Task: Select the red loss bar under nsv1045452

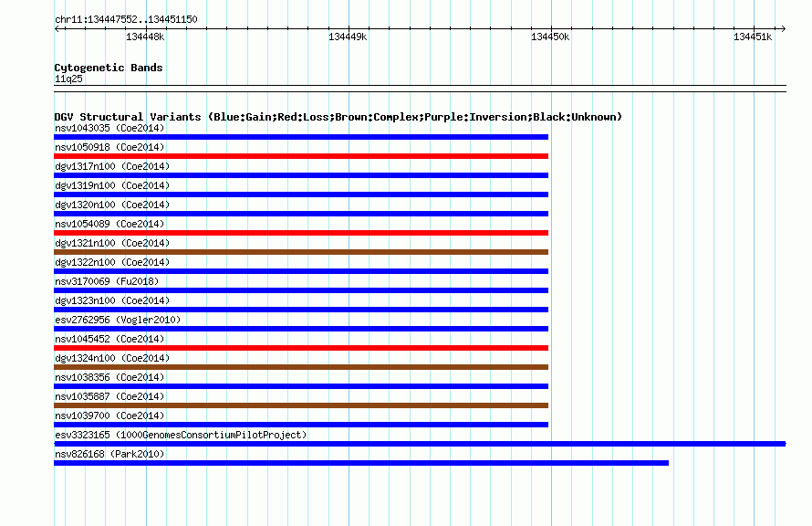Action: 301,348
